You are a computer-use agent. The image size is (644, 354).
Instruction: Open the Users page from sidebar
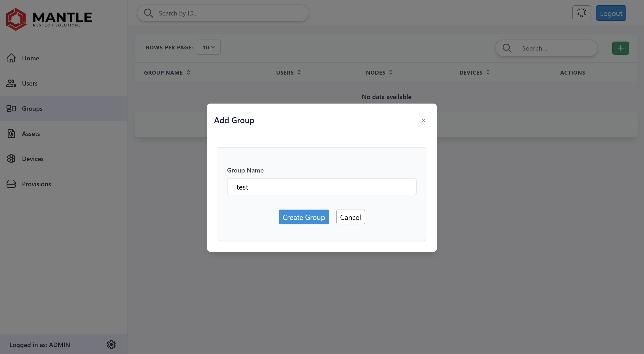[x=64, y=83]
